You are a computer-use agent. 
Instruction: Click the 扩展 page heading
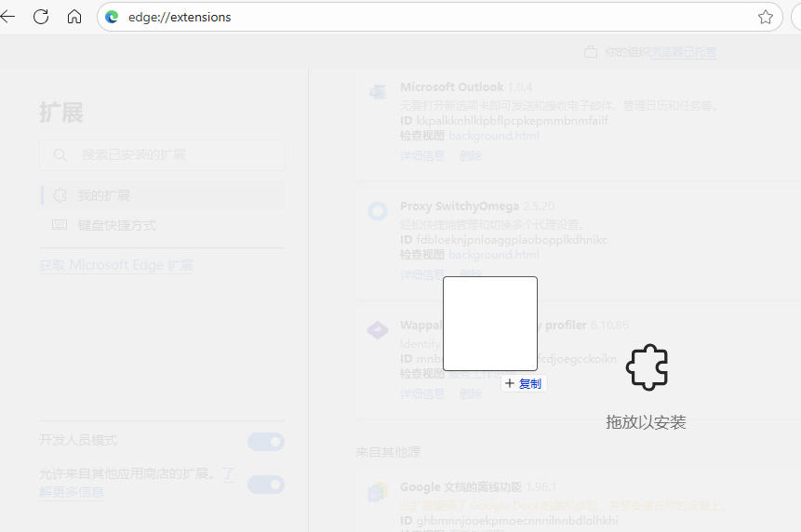[60, 113]
